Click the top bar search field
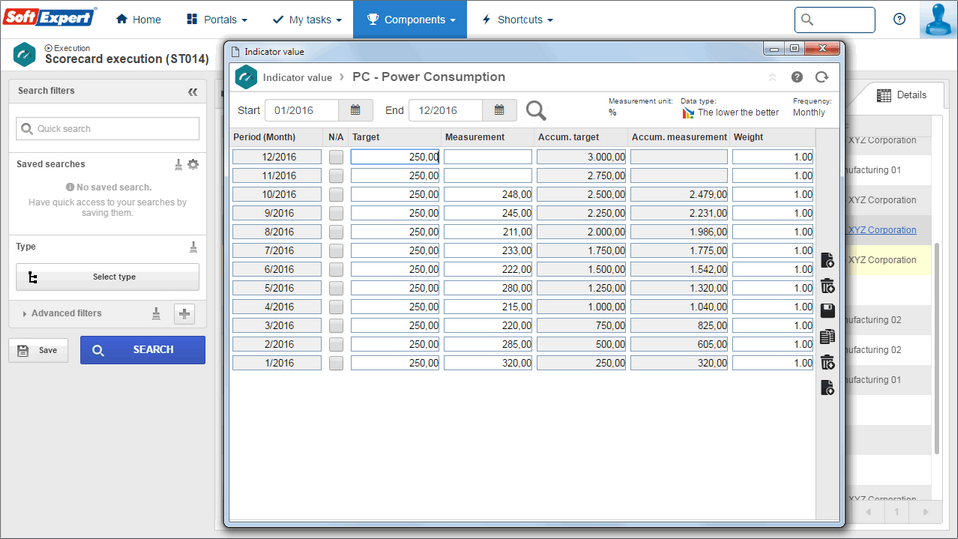This screenshot has width=958, height=539. (x=835, y=20)
